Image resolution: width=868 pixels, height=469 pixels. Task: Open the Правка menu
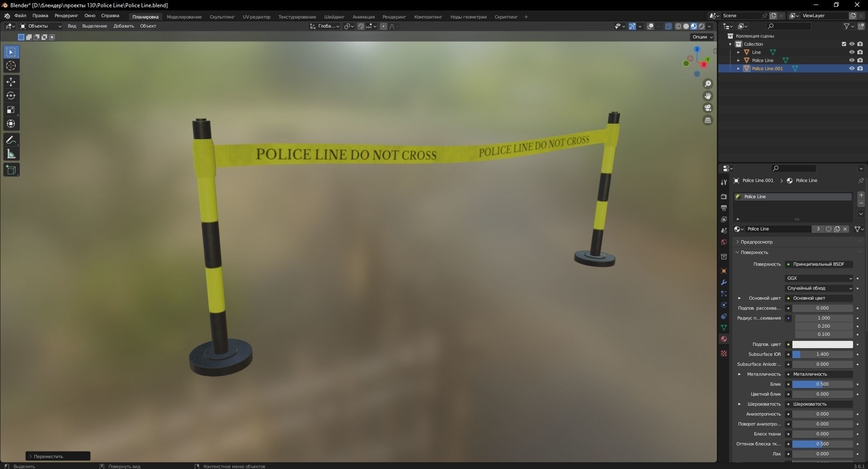pyautogui.click(x=40, y=16)
